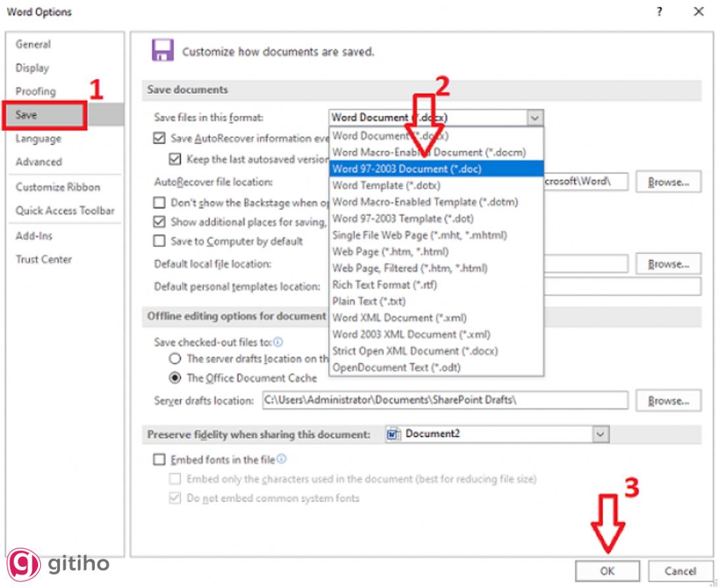
Task: Browse for Default local file location
Action: pos(668,264)
